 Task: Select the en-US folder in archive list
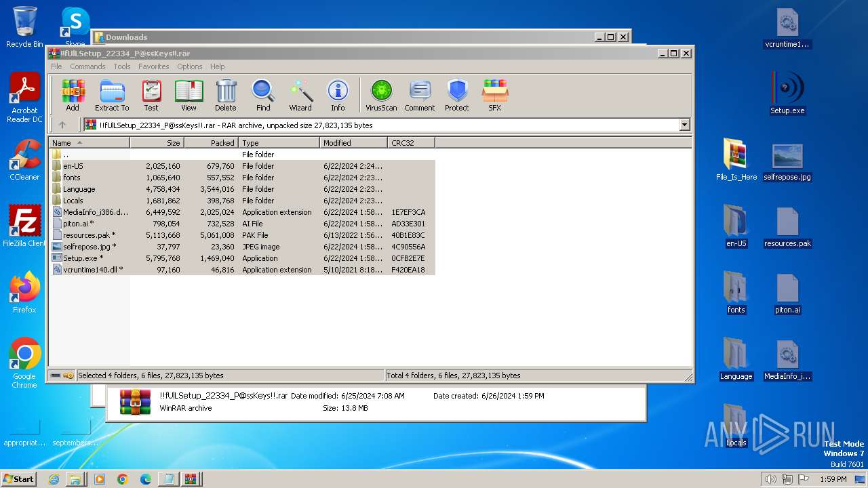coord(242,166)
